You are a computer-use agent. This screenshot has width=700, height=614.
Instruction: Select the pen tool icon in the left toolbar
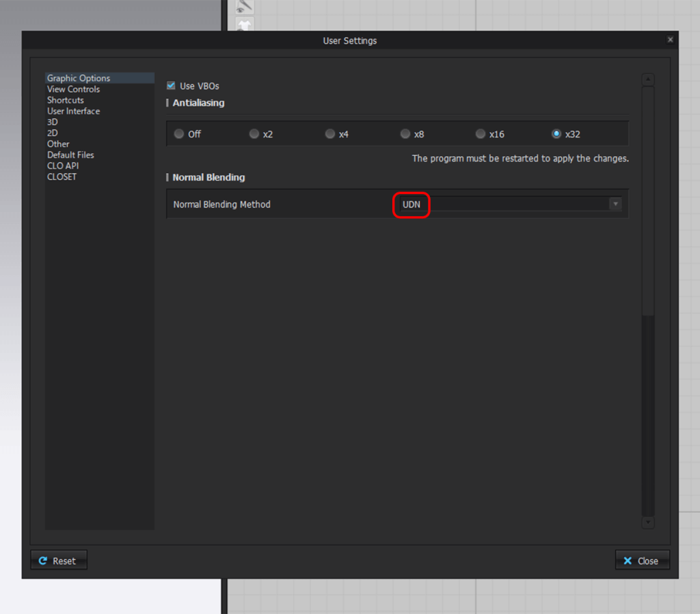(244, 7)
